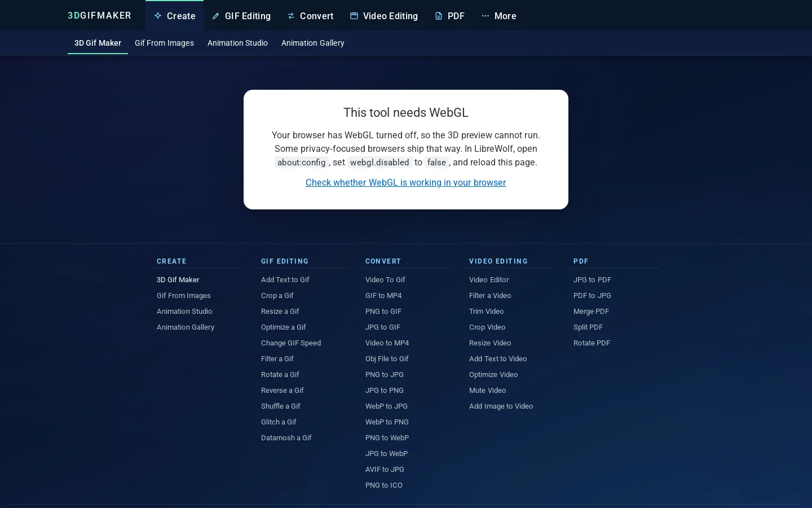Click the document icon beside PDF
The width and height of the screenshot is (812, 508).
pos(439,16)
